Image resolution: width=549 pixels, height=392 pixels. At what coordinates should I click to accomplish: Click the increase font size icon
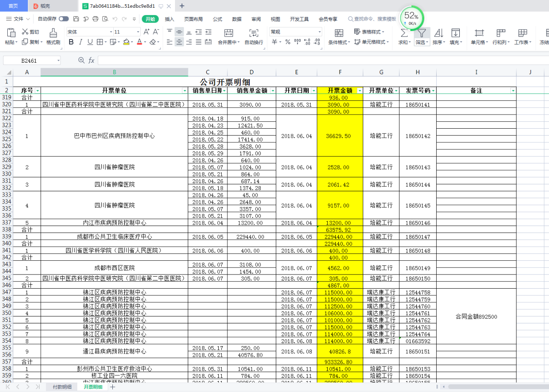[146, 32]
